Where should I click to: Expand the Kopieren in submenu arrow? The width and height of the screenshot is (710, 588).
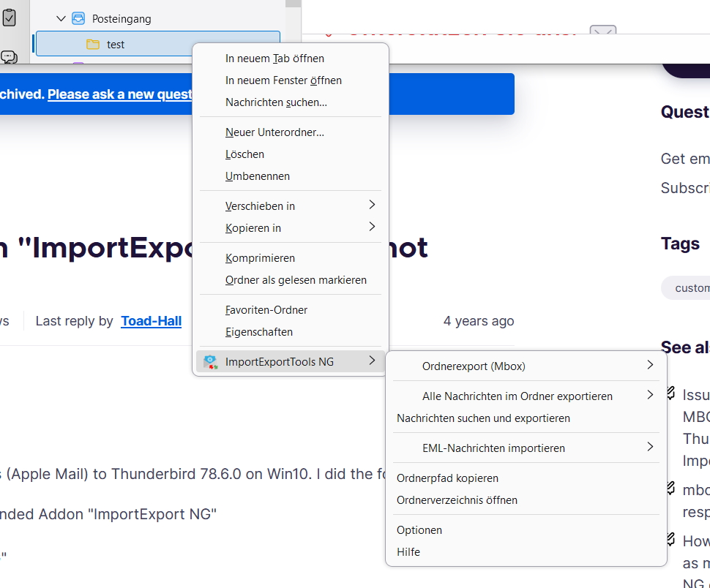tap(372, 227)
